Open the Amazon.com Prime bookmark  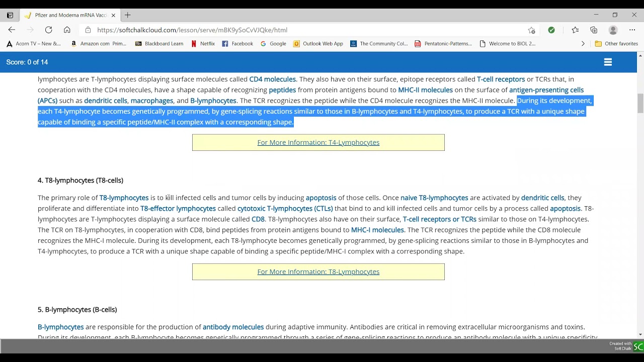(x=99, y=44)
